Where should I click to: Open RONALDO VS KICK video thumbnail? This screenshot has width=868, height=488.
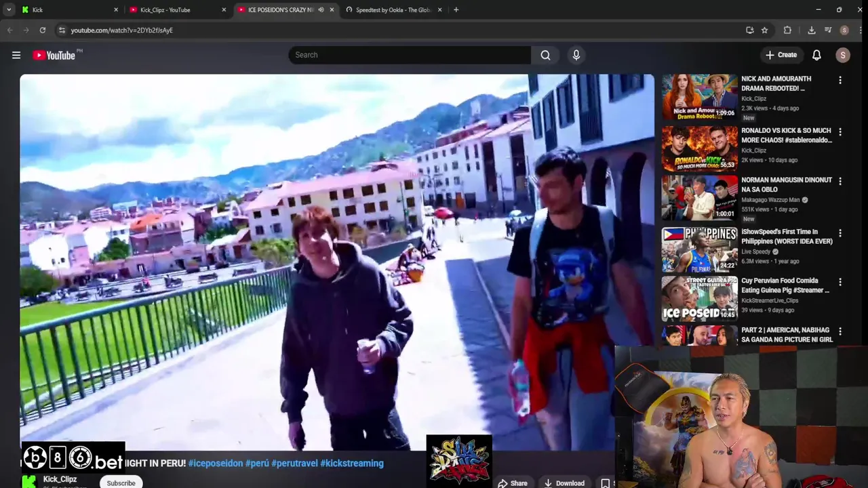point(699,148)
